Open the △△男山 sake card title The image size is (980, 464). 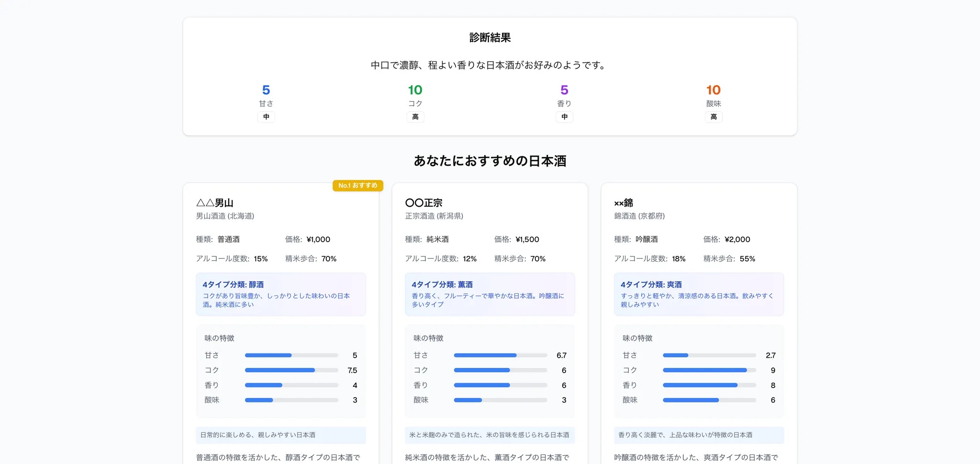[x=215, y=203]
